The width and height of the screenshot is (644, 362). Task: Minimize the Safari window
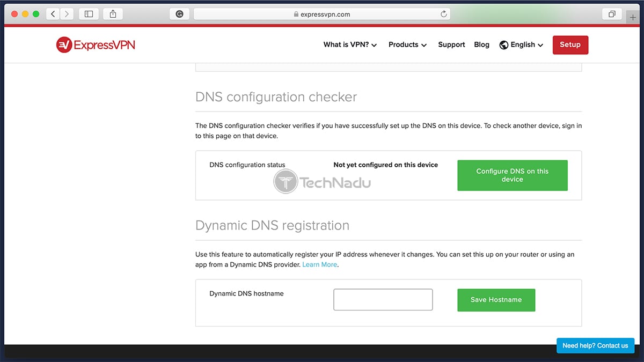click(25, 14)
